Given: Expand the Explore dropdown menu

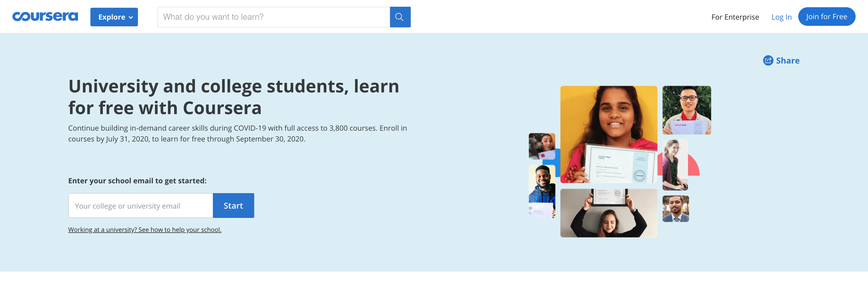Looking at the screenshot, I should coord(114,17).
